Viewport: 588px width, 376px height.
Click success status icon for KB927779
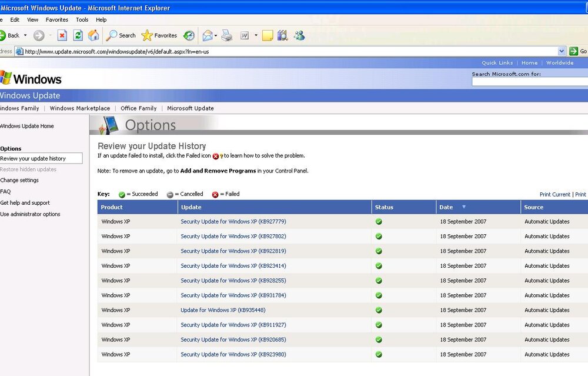379,222
